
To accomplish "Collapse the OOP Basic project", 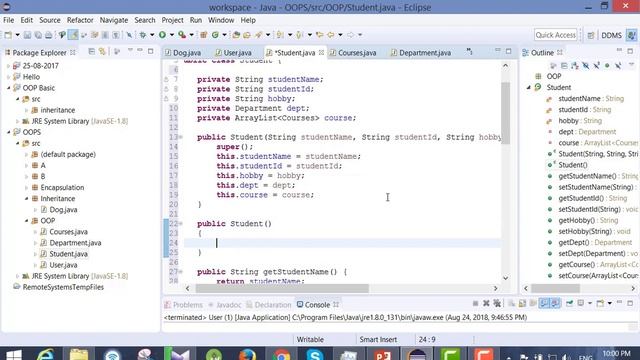I will [x=9, y=88].
